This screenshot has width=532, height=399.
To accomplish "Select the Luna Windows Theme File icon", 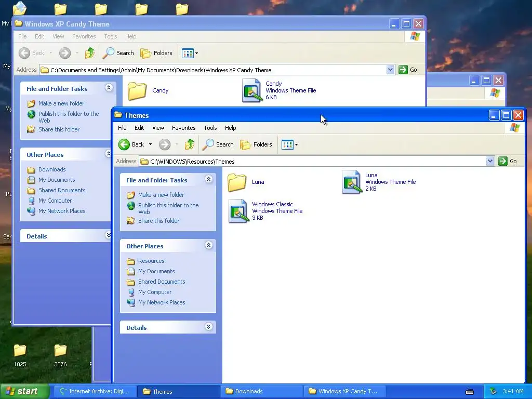I will (352, 182).
